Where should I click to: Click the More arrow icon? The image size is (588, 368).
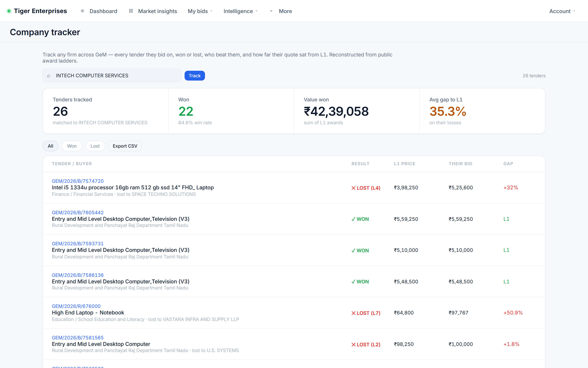coord(271,11)
